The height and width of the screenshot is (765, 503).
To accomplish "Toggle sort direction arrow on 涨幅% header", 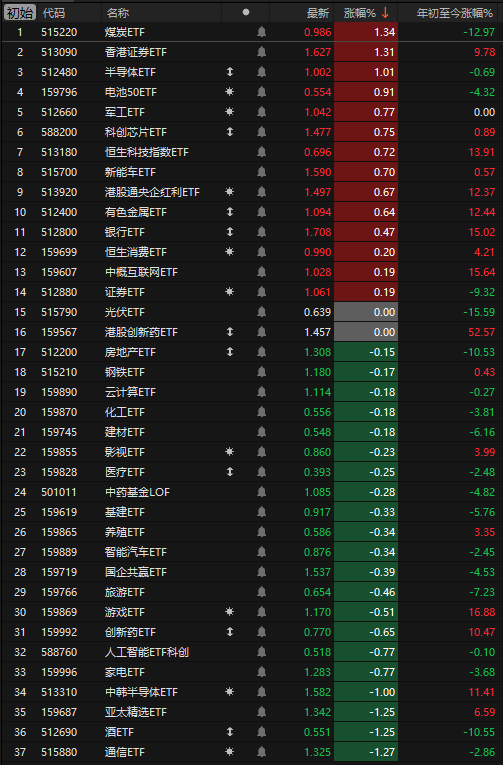I will [385, 13].
